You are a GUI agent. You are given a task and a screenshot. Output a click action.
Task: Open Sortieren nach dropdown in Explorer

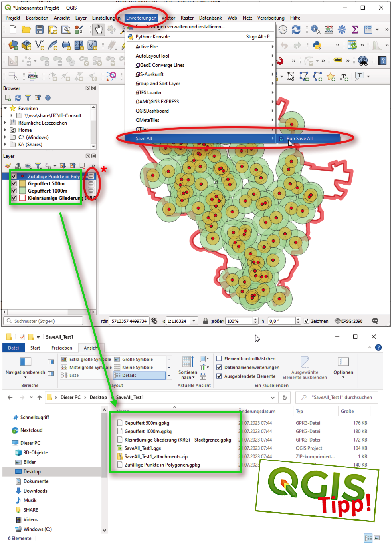(188, 368)
